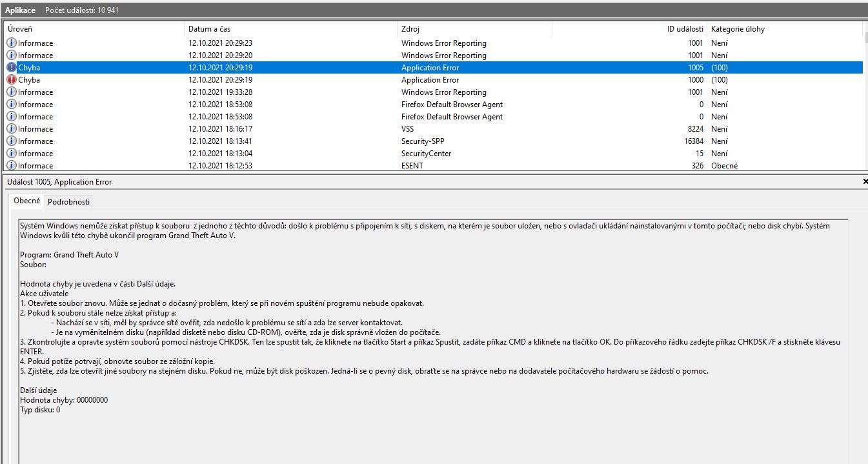Select SecurityCenter source cell
The height and width of the screenshot is (464, 868).
tap(427, 154)
